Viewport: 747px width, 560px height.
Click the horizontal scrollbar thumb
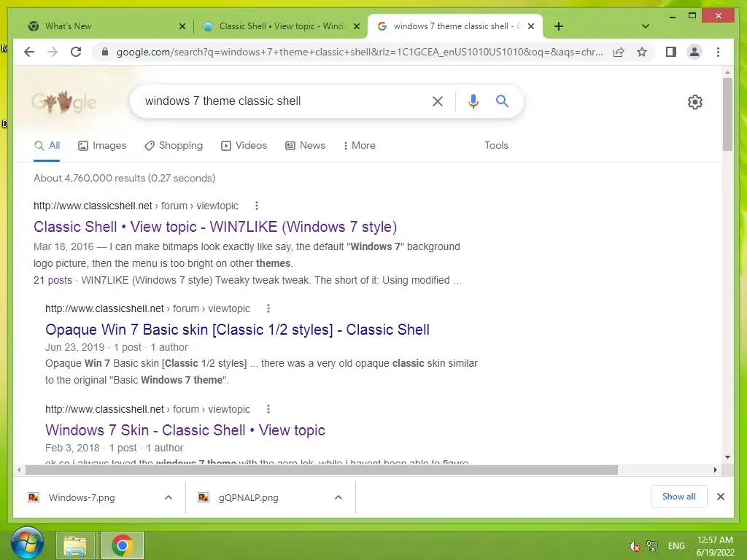pos(322,470)
